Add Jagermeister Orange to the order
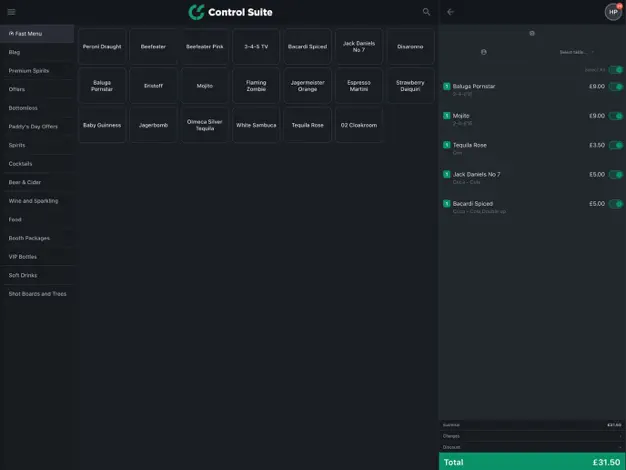Screen dimensions: 626x470 click(307, 86)
